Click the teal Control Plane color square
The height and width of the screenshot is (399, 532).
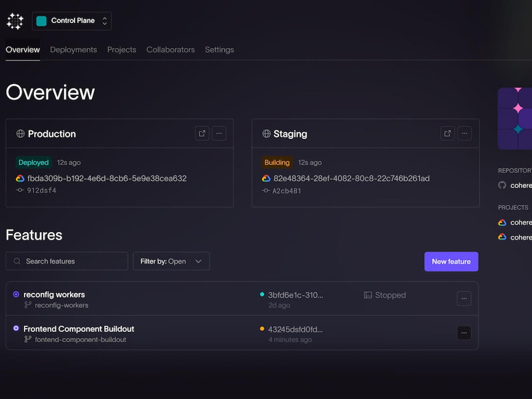pos(42,21)
